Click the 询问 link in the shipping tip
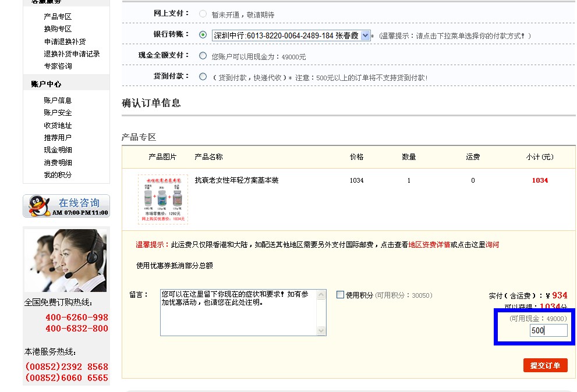The width and height of the screenshot is (577, 392). coord(492,244)
